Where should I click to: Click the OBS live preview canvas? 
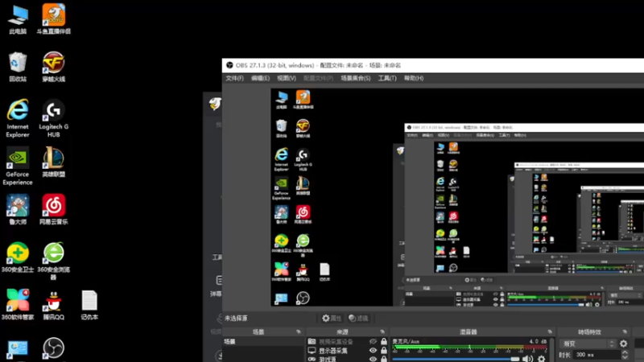(457, 197)
